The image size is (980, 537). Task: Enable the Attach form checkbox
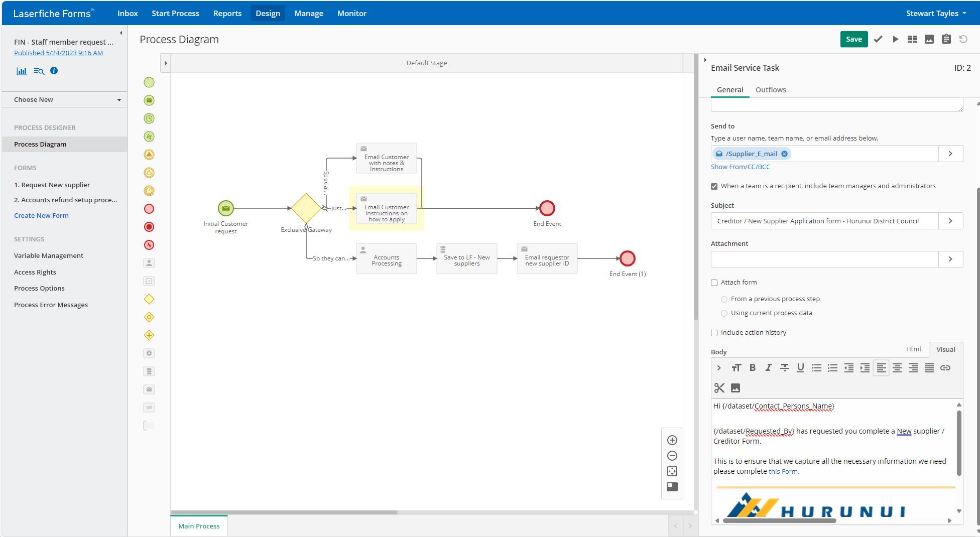714,283
